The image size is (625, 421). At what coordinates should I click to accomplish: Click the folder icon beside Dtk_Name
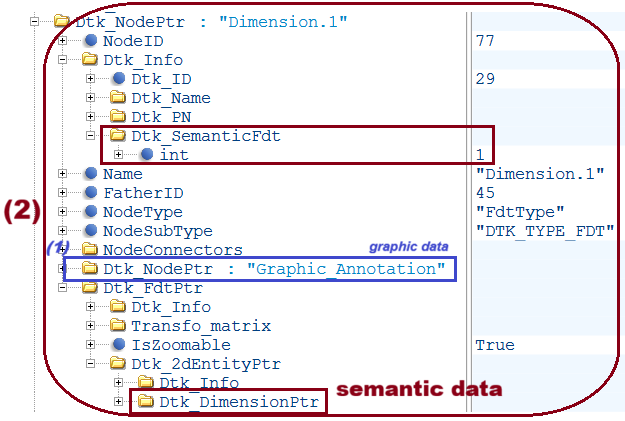click(x=117, y=98)
